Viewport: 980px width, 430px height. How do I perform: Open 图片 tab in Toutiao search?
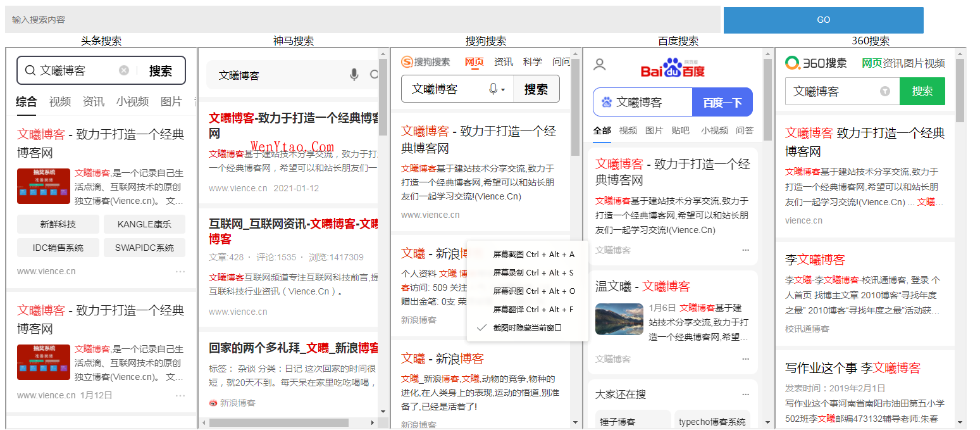coord(171,101)
